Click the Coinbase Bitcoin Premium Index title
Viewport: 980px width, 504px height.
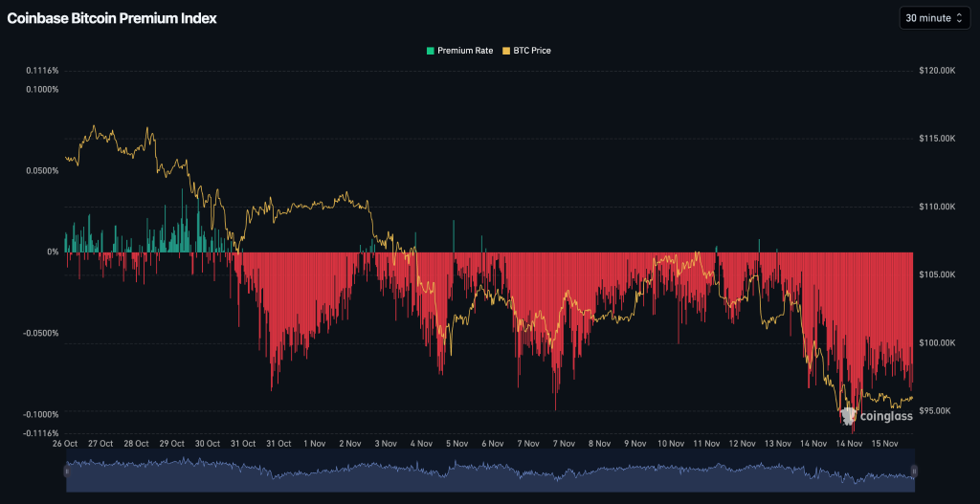[x=112, y=19]
